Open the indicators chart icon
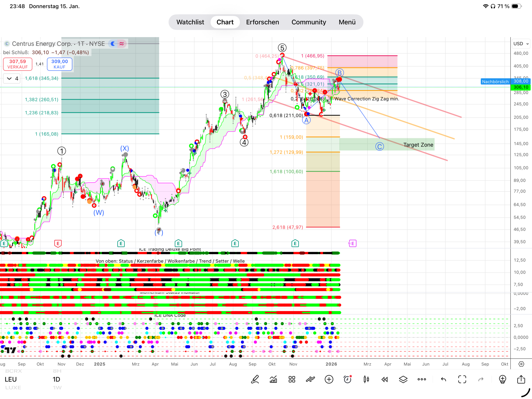This screenshot has height=399, width=532. click(x=273, y=379)
